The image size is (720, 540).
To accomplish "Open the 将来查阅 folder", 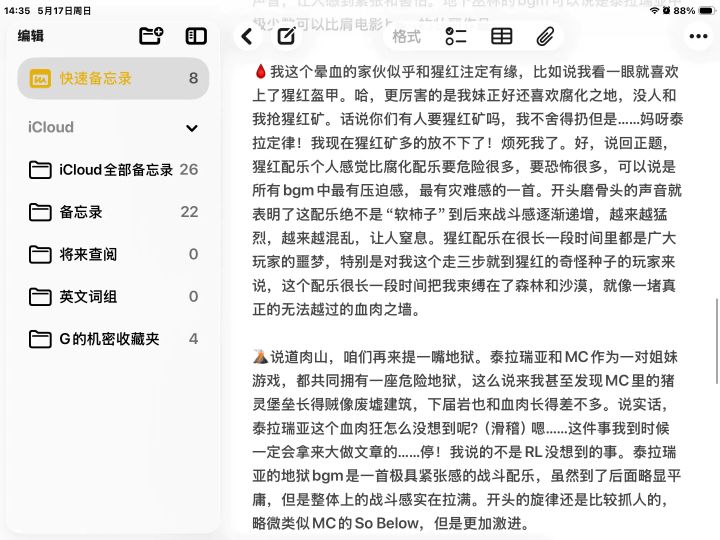I will [113, 254].
